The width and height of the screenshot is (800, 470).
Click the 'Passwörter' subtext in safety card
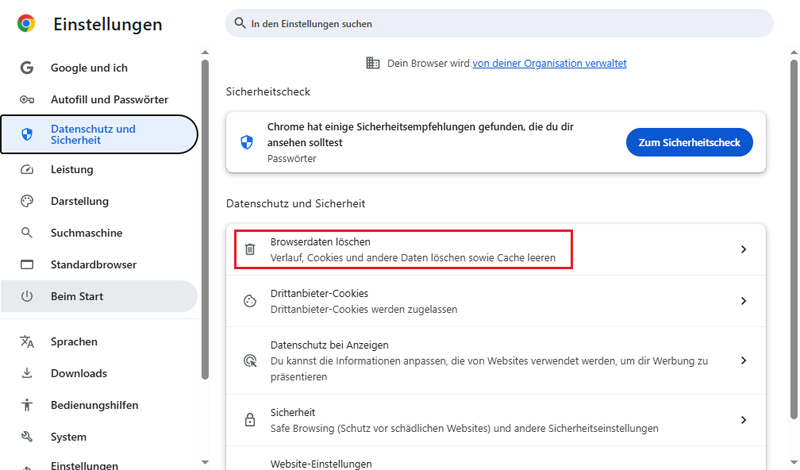(x=291, y=158)
